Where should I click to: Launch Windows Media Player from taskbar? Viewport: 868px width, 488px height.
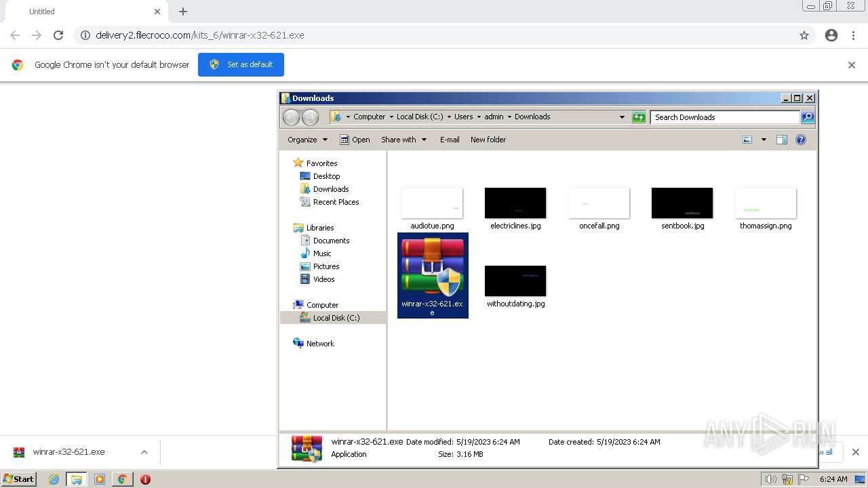pos(100,479)
